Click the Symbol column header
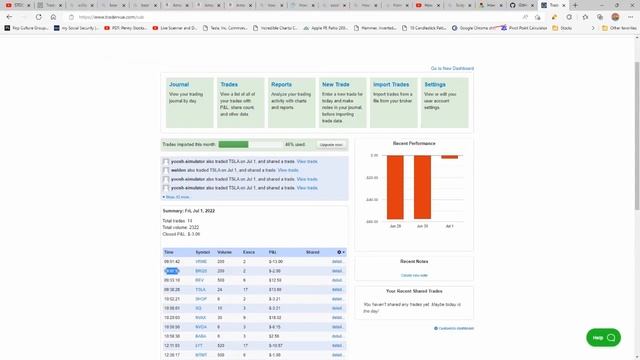Screen dimensions: 640x360 202,252
